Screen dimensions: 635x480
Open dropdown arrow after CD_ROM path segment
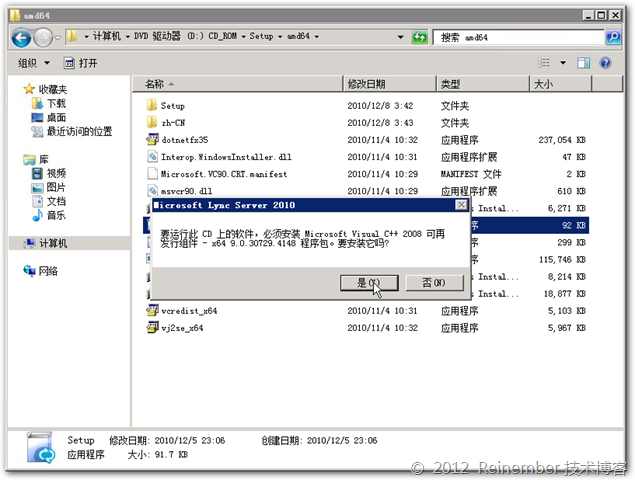point(243,36)
